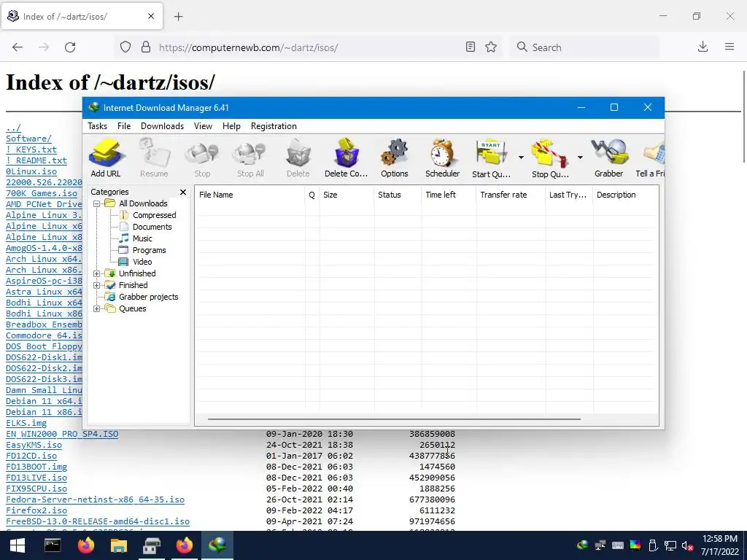Open the FIX95CPU.iso link
This screenshot has width=747, height=560.
(36, 489)
